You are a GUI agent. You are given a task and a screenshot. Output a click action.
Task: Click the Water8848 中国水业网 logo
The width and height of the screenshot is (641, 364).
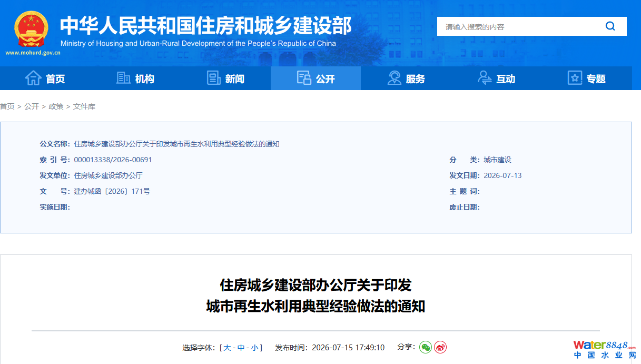point(605,350)
